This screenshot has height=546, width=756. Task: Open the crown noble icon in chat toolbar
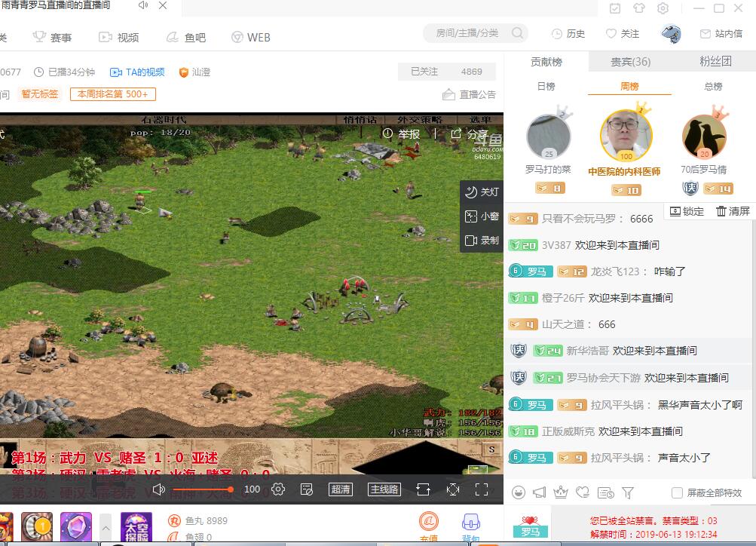tap(561, 492)
